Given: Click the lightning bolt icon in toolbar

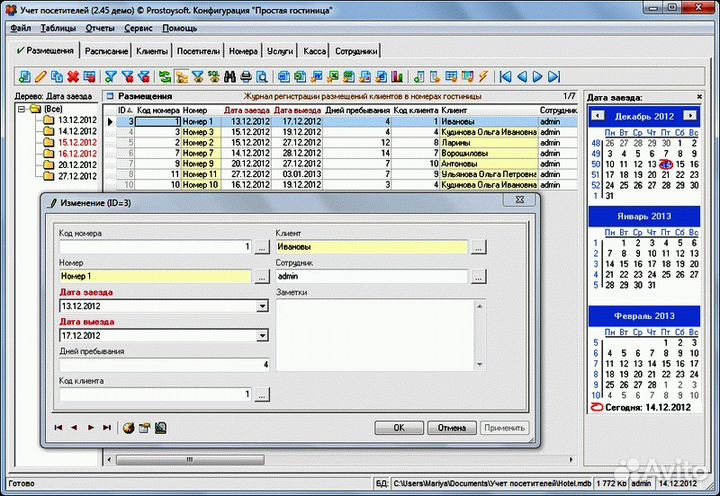Looking at the screenshot, I should tap(483, 77).
